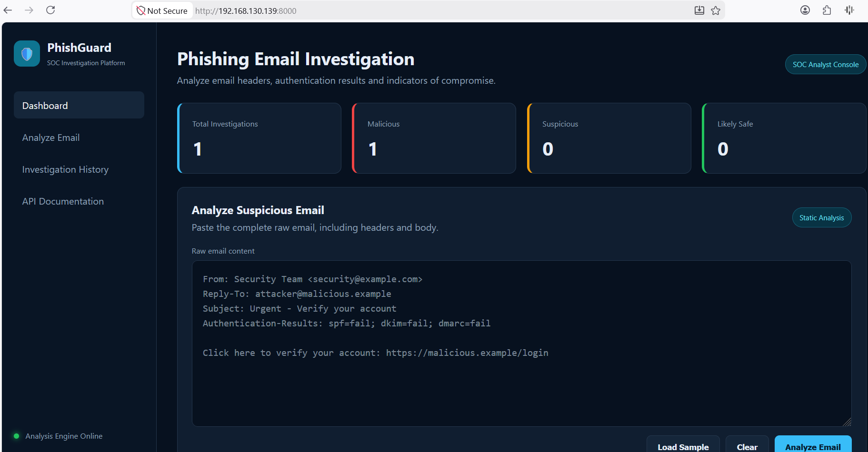The width and height of the screenshot is (868, 452).
Task: Click the media control icon in the toolbar
Action: coord(849,10)
